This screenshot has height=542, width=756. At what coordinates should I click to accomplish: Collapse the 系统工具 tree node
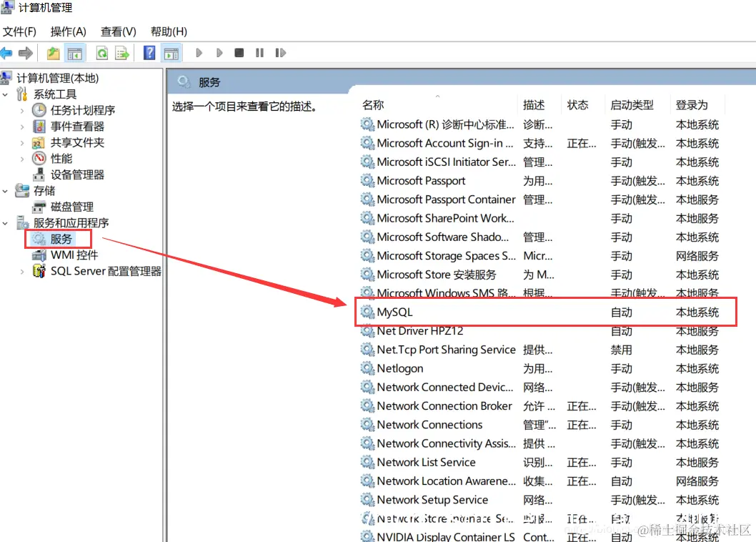click(5, 94)
